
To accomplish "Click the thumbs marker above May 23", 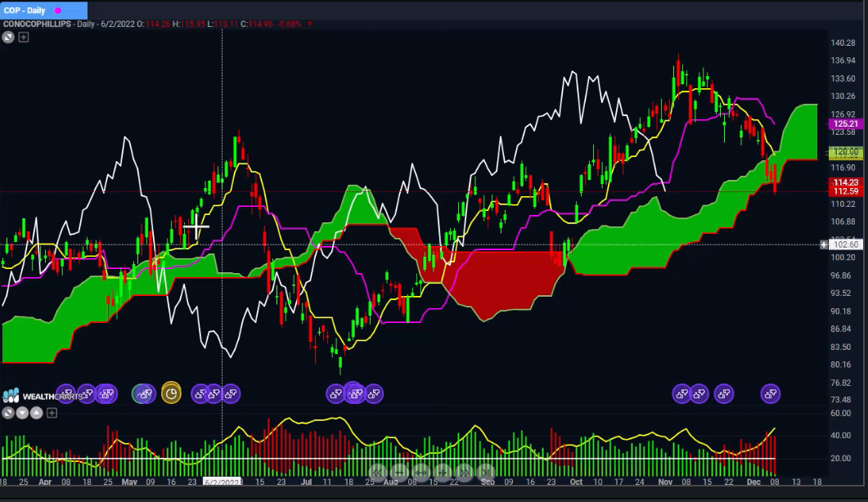I will point(200,394).
